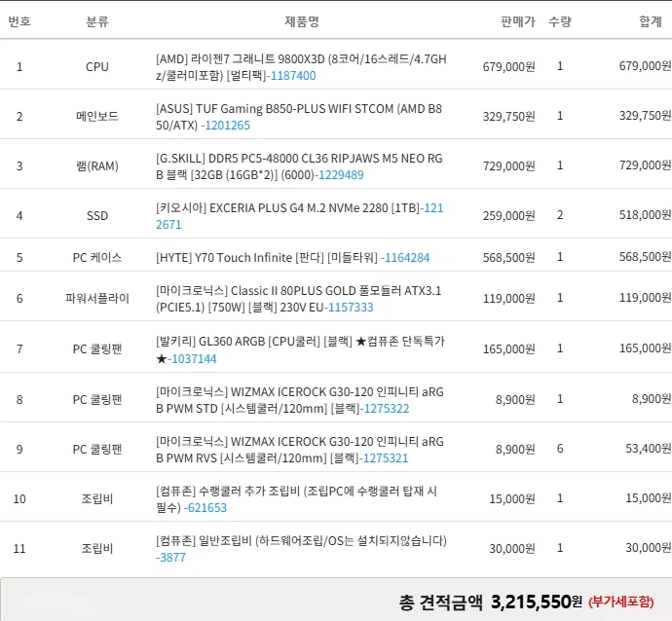
Task: Click the quantity 2 for SSD row
Action: click(x=560, y=215)
